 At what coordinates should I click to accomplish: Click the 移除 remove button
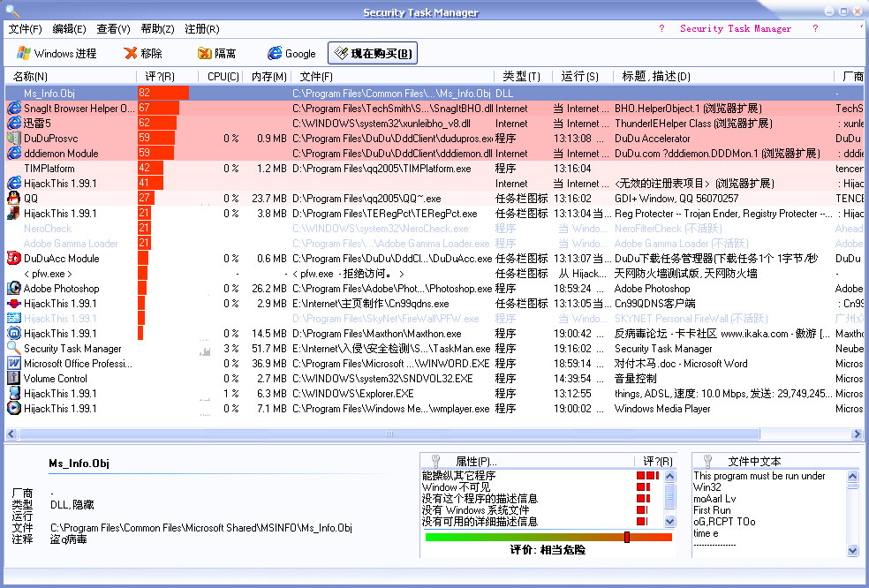(143, 53)
